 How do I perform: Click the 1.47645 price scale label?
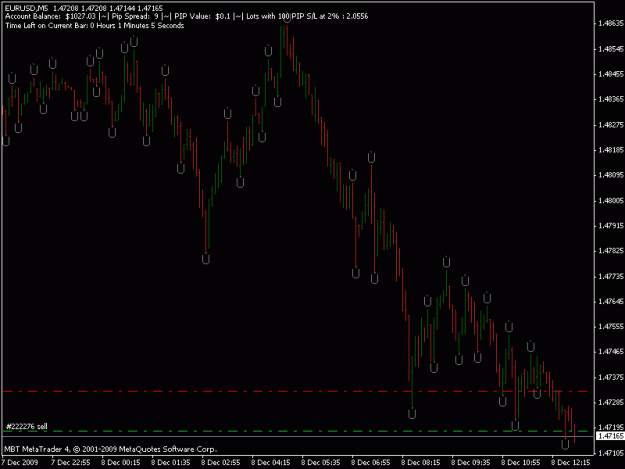611,302
